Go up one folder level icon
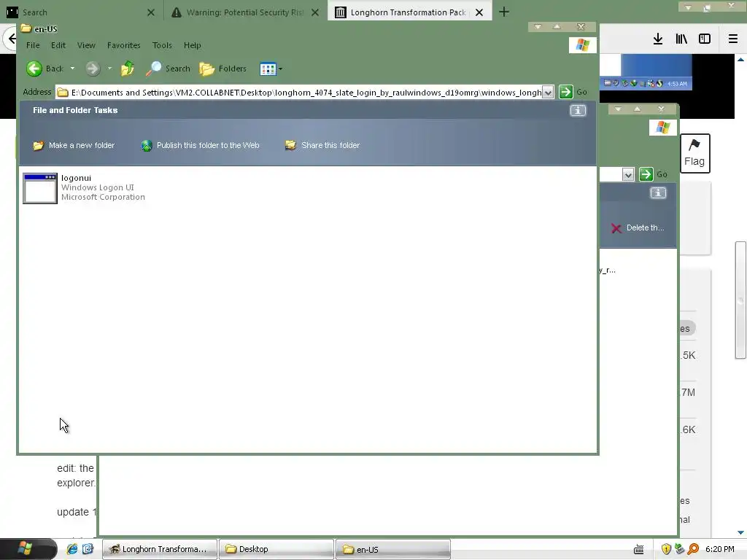The height and width of the screenshot is (560, 747). 127,69
